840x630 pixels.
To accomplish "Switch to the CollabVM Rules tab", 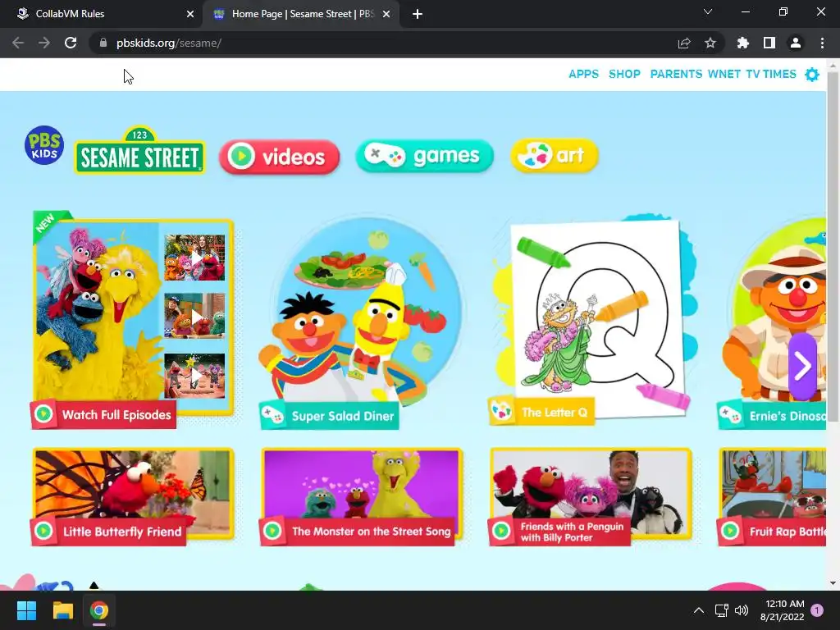I will (102, 14).
